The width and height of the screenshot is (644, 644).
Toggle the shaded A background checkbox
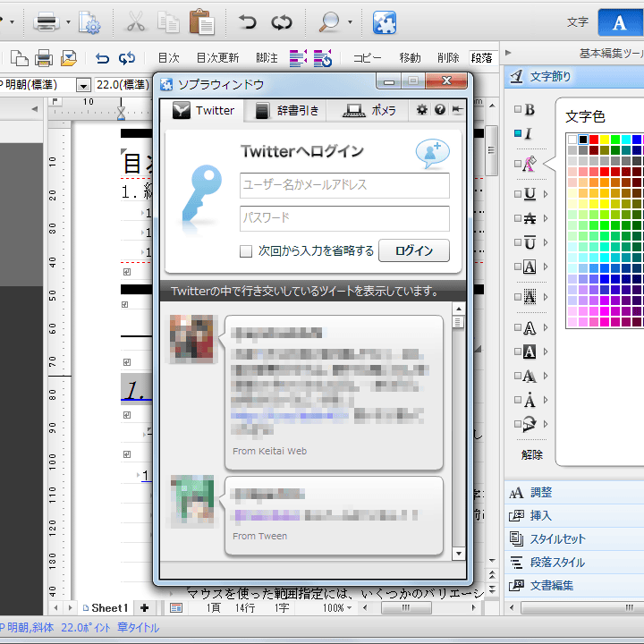[x=518, y=297]
